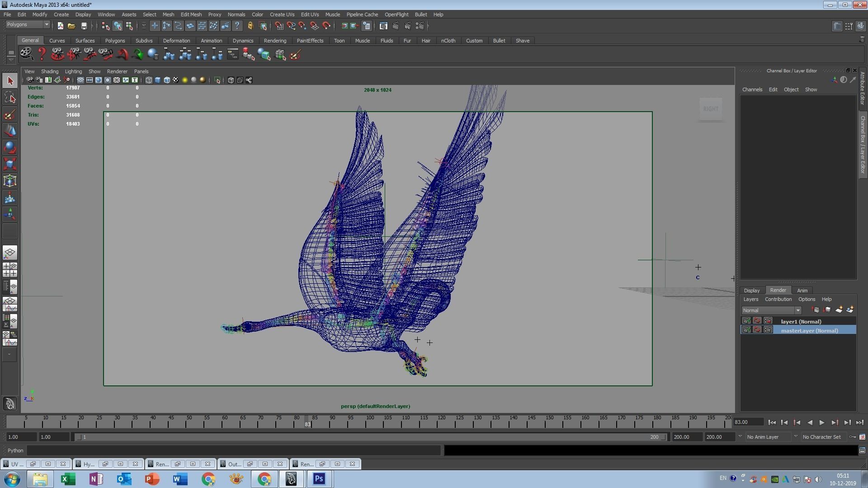Toggle Grid display in panel toolbar
This screenshot has width=868, height=488.
[80, 80]
